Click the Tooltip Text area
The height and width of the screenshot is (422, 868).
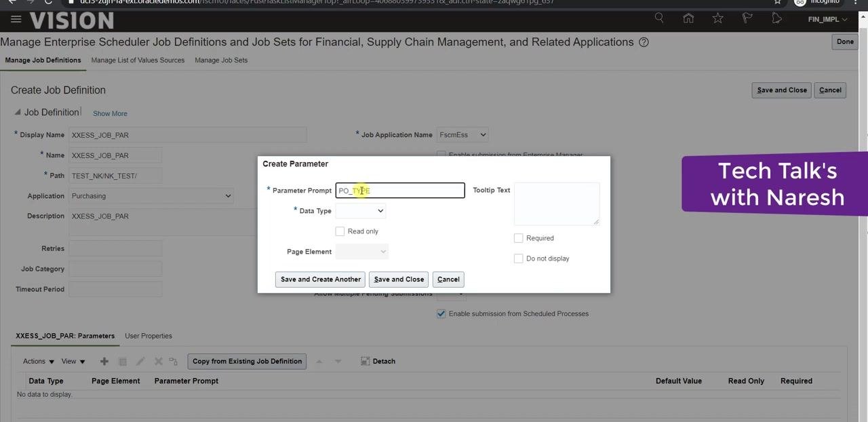pos(557,204)
